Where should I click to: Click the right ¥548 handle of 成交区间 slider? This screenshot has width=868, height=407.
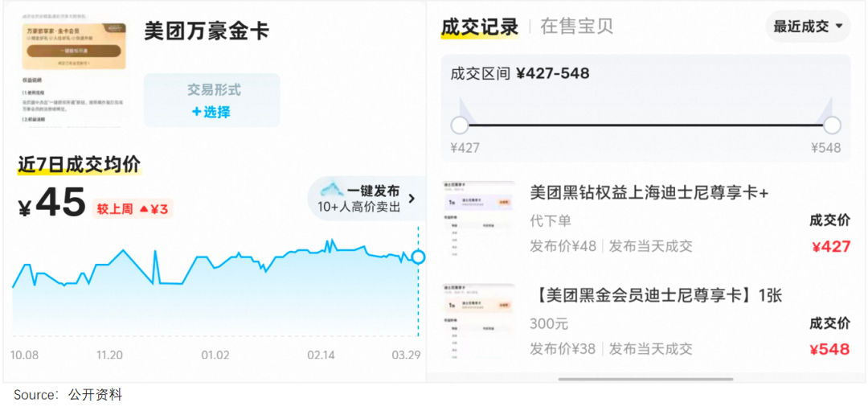point(833,125)
